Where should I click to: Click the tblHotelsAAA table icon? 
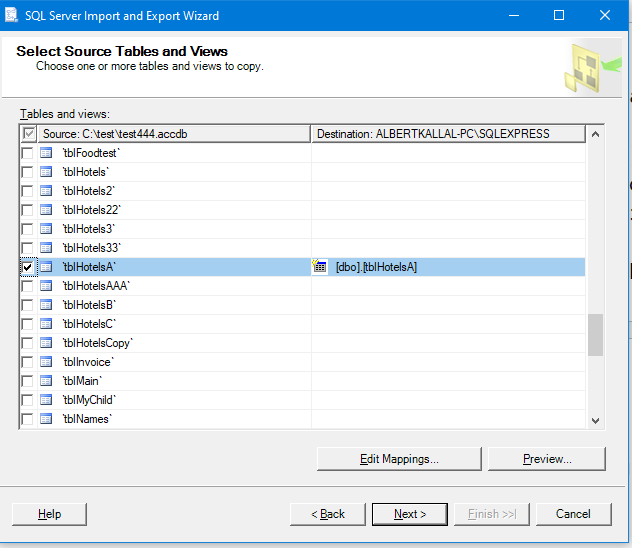pos(46,286)
